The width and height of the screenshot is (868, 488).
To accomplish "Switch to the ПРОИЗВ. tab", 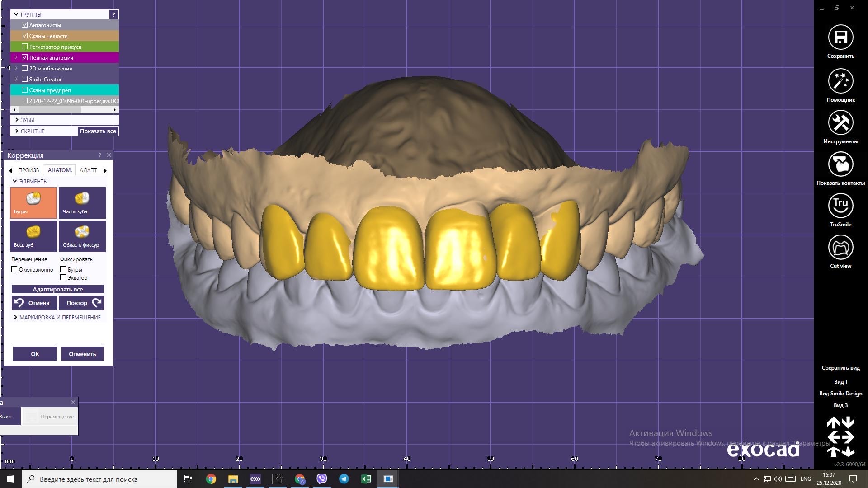I will [x=29, y=170].
